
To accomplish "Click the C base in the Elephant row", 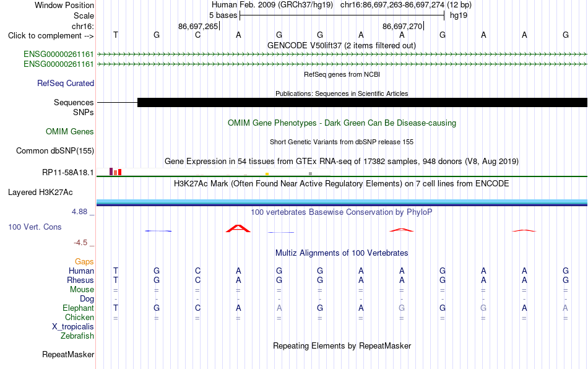I will (x=197, y=308).
